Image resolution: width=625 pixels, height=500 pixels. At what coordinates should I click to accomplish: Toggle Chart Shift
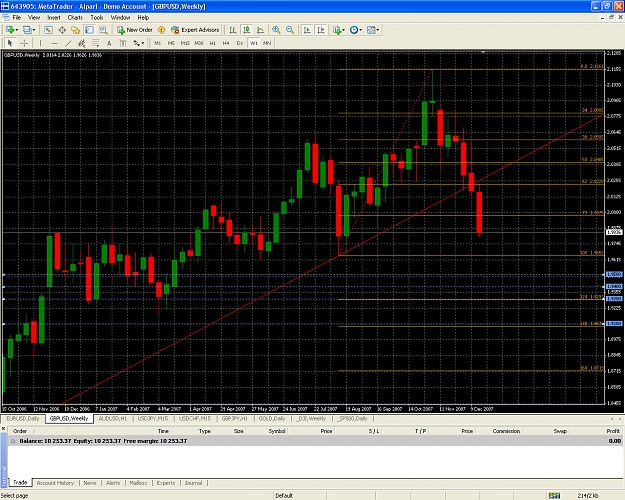point(321,30)
